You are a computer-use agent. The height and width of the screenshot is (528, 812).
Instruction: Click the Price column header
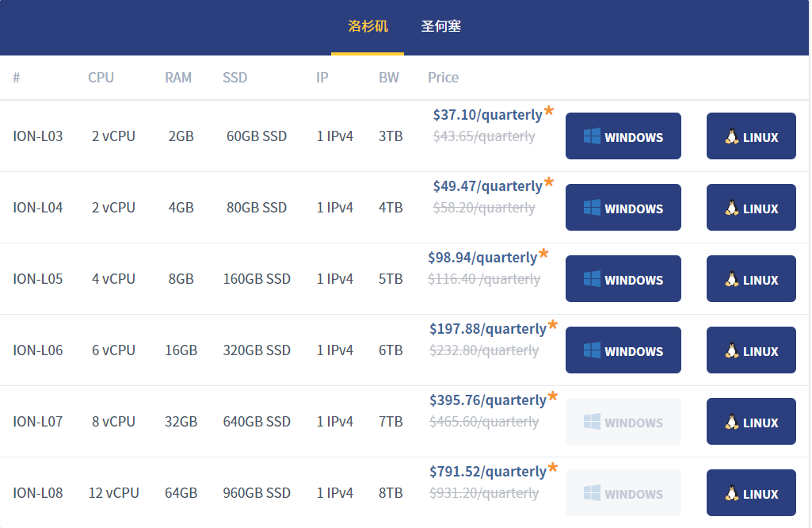tap(443, 77)
